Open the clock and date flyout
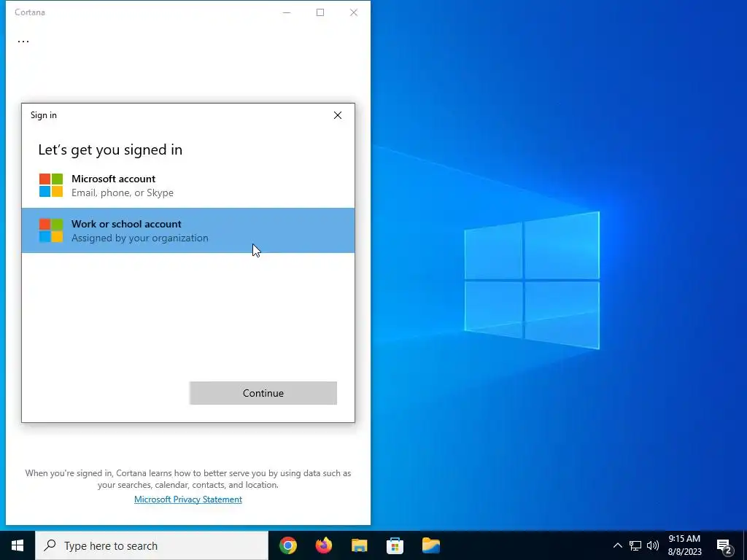Image resolution: width=747 pixels, height=560 pixels. pyautogui.click(x=684, y=545)
